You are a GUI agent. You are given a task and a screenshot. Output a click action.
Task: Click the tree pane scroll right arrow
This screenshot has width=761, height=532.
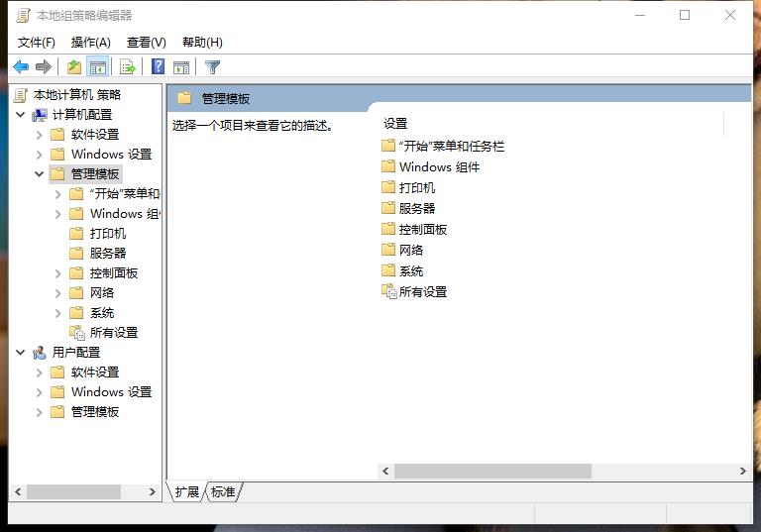pos(153,491)
